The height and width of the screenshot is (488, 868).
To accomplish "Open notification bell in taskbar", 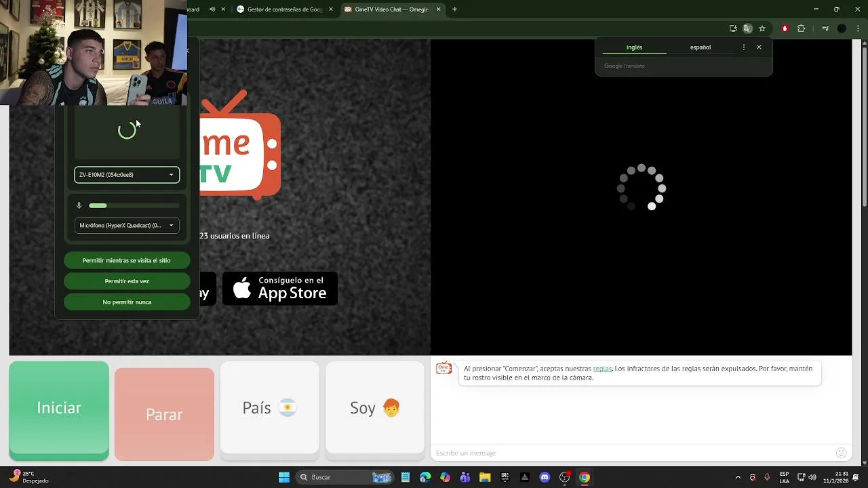I will pyautogui.click(x=856, y=477).
